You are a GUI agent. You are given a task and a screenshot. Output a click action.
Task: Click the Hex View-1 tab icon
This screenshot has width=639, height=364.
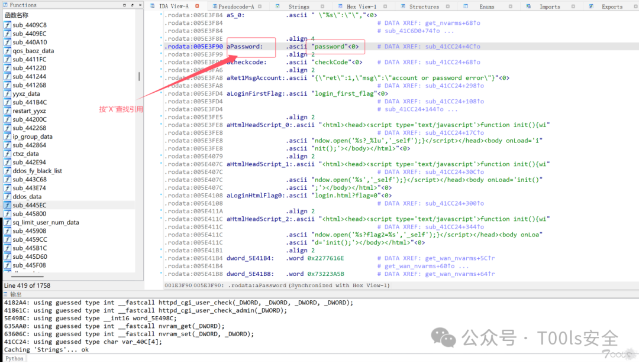[340, 6]
